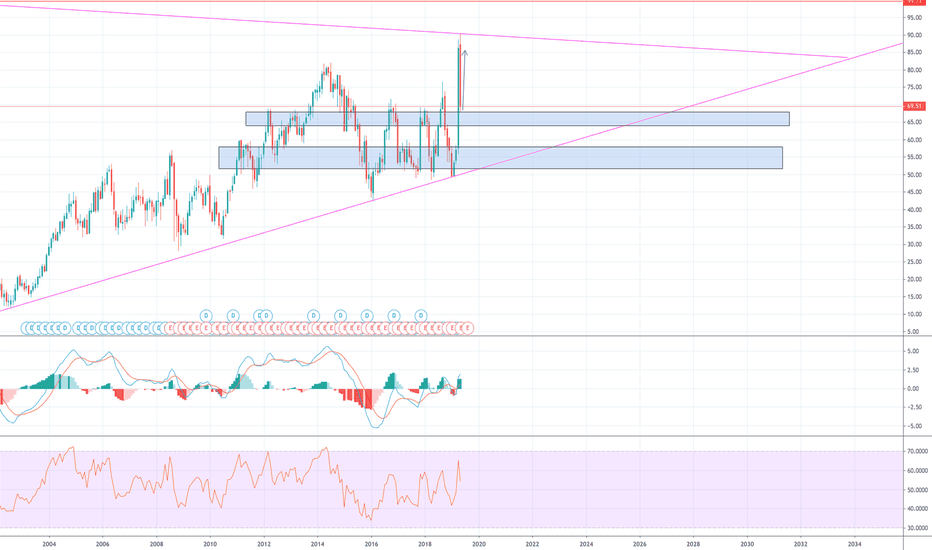This screenshot has width=932, height=550.
Task: Open the dividend marker just before 2016
Action: (x=367, y=315)
